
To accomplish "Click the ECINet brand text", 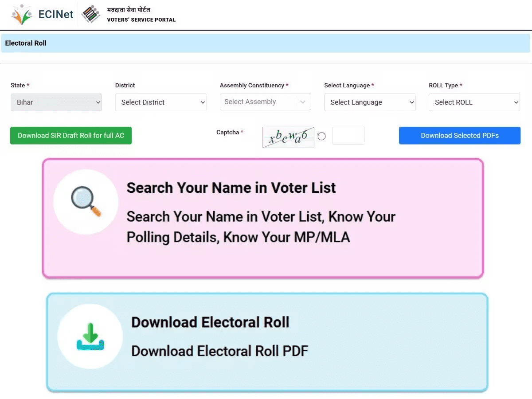I will point(56,15).
